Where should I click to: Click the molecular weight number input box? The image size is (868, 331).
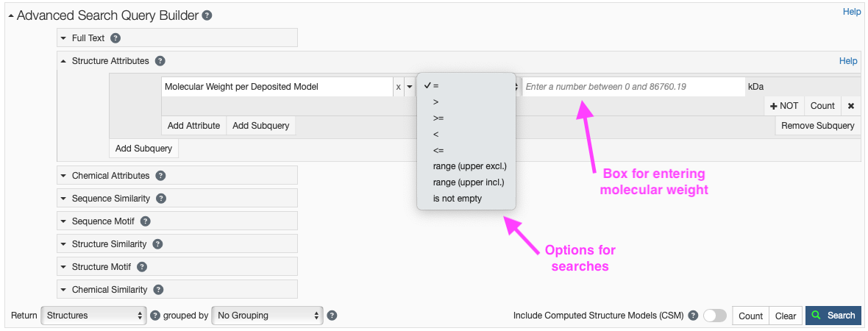click(x=633, y=87)
